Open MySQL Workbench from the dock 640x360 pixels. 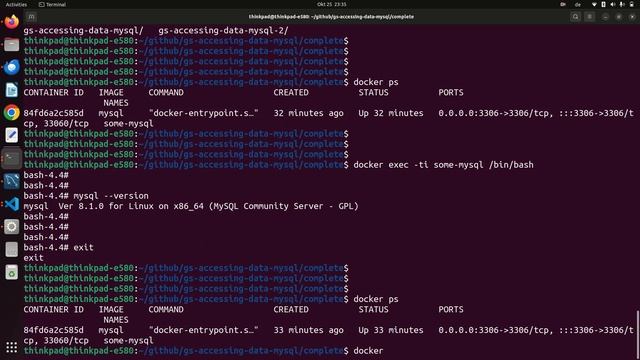(11, 181)
